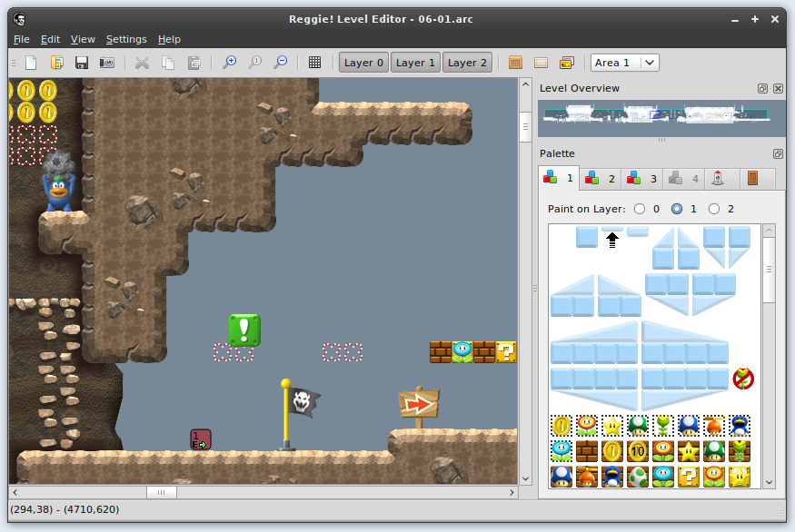Screen dimensions: 795x532
Task: Zoom out using the magnifier minus icon
Action: [x=281, y=63]
